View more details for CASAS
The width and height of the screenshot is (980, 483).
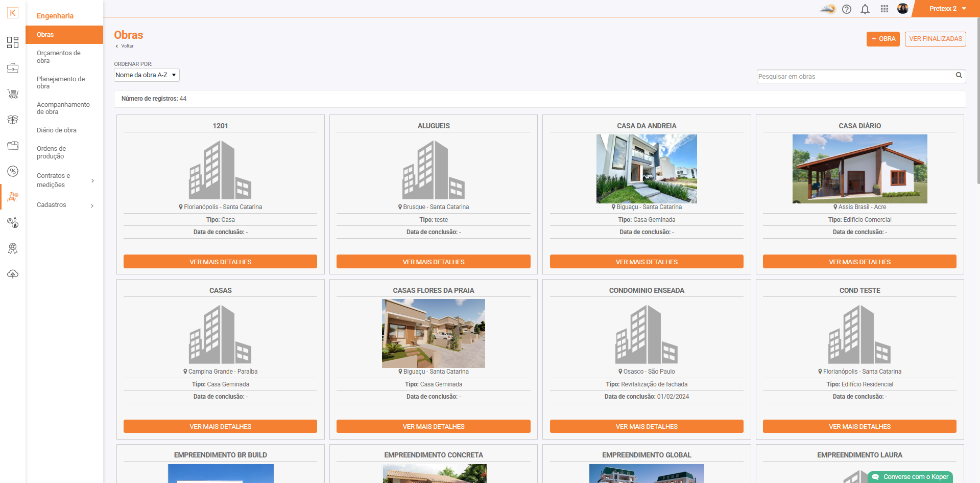pyautogui.click(x=220, y=426)
